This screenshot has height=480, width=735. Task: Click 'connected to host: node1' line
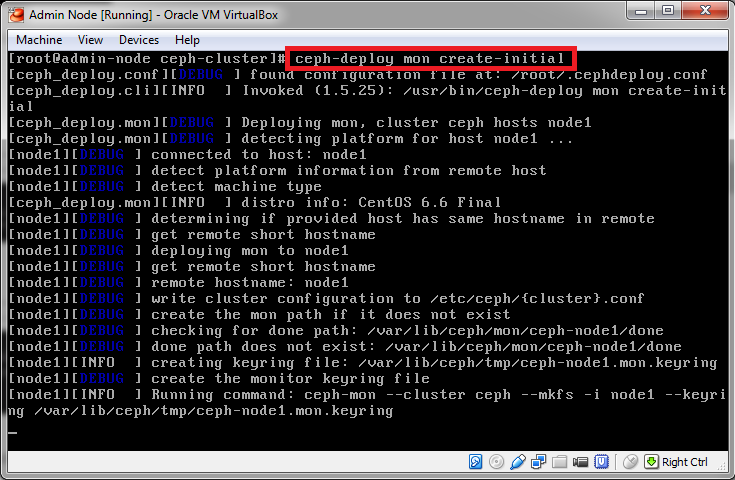click(x=259, y=155)
